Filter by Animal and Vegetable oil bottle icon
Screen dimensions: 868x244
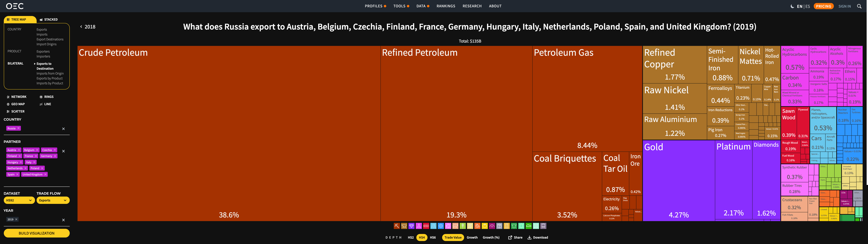[x=507, y=226]
